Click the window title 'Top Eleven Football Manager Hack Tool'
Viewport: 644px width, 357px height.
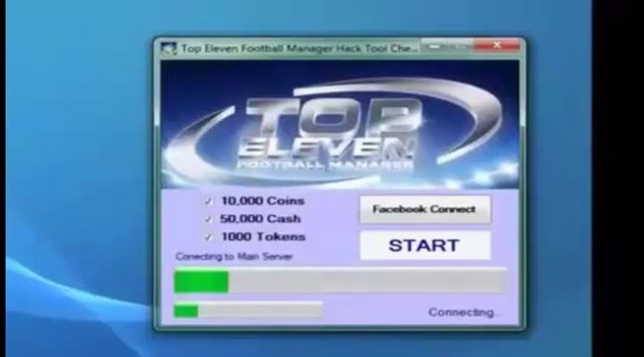click(300, 49)
